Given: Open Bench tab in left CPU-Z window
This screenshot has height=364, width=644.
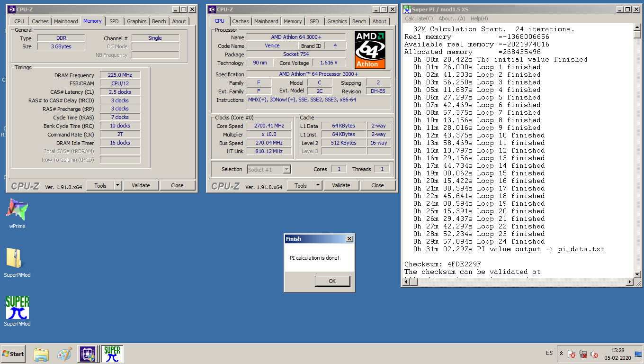Looking at the screenshot, I should pyautogui.click(x=159, y=21).
